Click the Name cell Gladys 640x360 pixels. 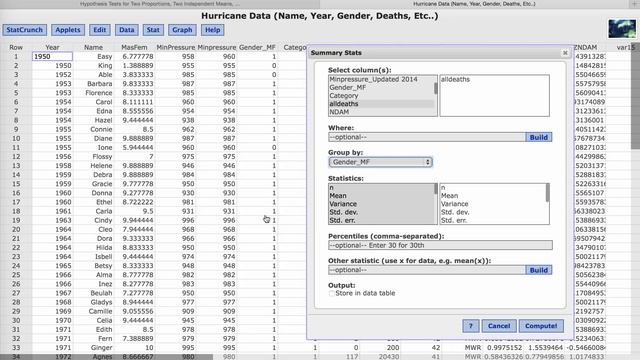tap(101, 302)
